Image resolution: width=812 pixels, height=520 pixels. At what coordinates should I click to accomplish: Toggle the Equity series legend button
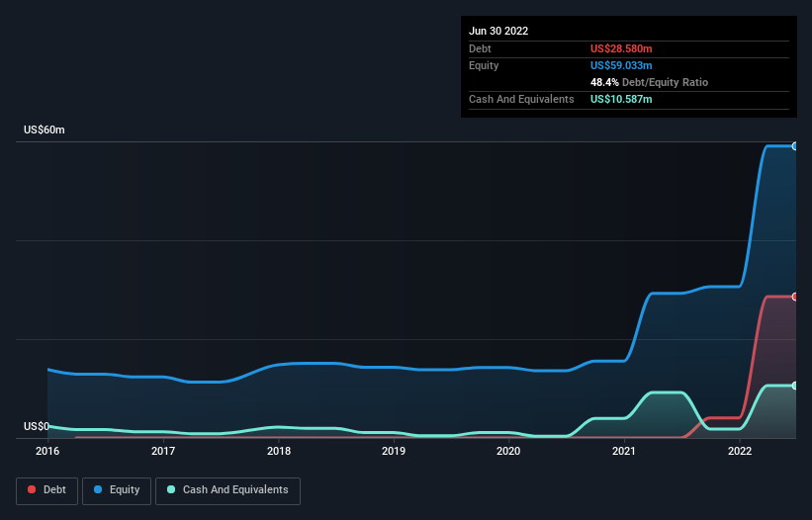[x=117, y=490]
